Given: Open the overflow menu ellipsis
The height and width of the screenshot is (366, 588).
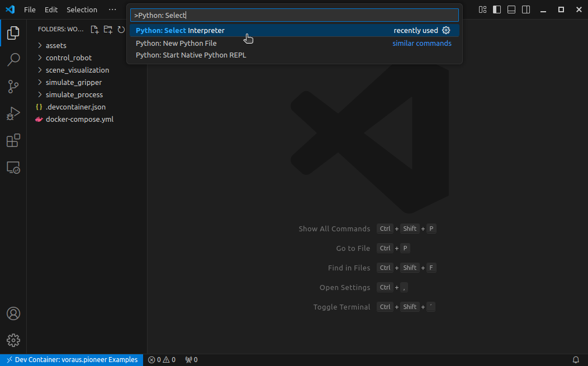Looking at the screenshot, I should [x=112, y=9].
